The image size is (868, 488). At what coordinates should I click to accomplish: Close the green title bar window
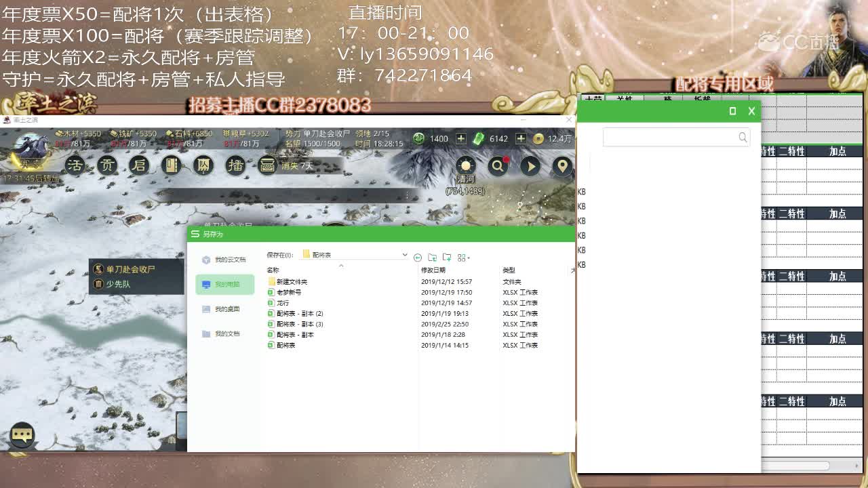coord(751,111)
